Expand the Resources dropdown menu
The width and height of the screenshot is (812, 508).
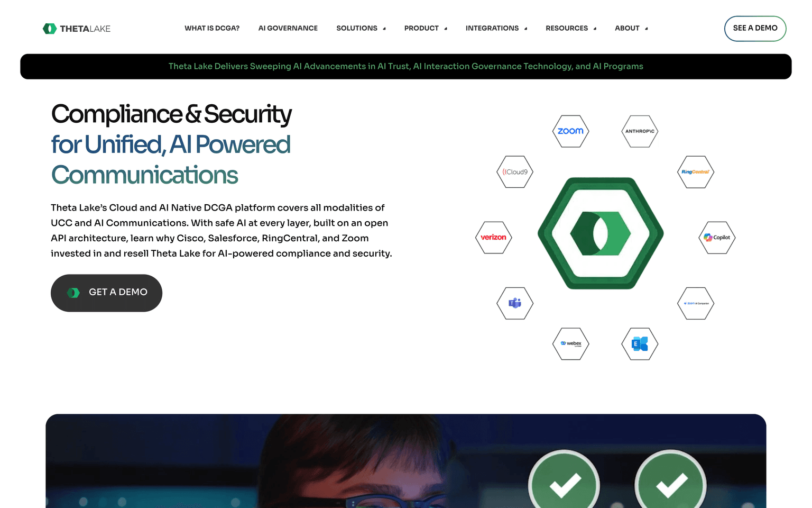pyautogui.click(x=571, y=28)
